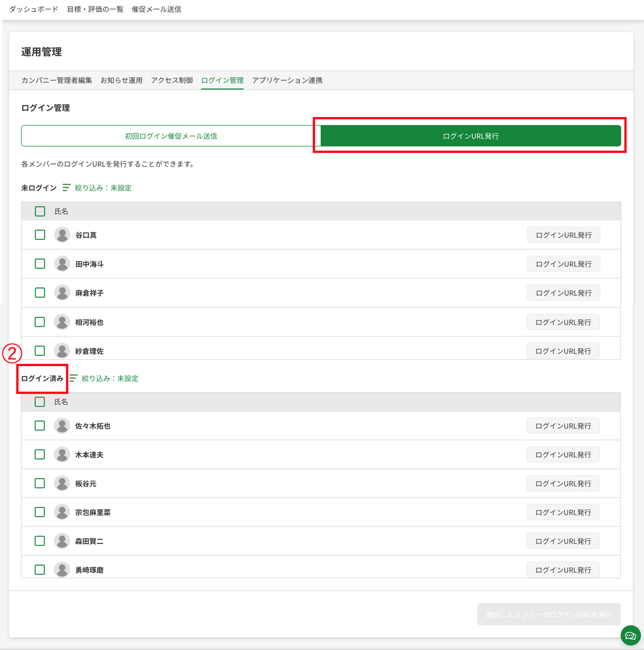The image size is (644, 650).
Task: Tick the checkbox for 木本達夫
Action: 40,455
